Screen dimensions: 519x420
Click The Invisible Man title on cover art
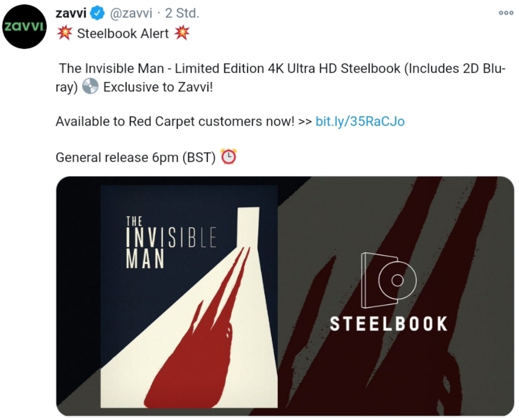(171, 242)
